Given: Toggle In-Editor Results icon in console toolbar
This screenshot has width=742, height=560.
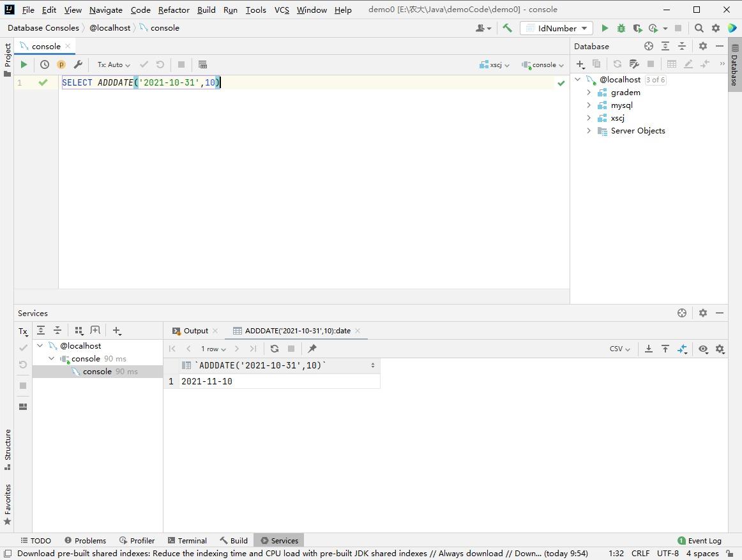Looking at the screenshot, I should (202, 64).
